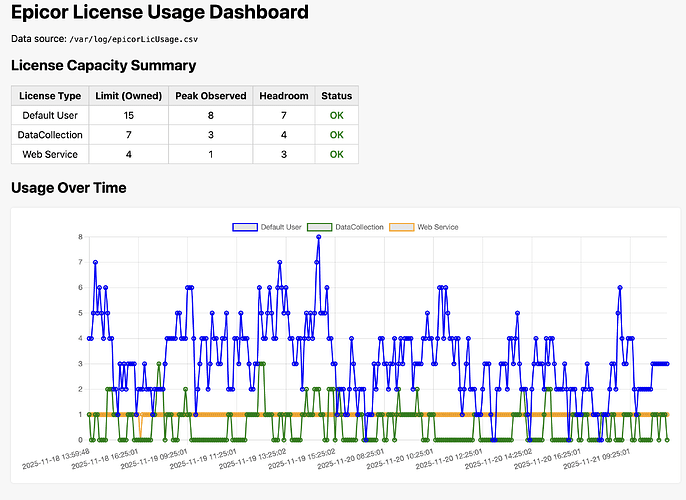Click the green DataCollection legend swatch
This screenshot has width=686, height=500.
[320, 227]
